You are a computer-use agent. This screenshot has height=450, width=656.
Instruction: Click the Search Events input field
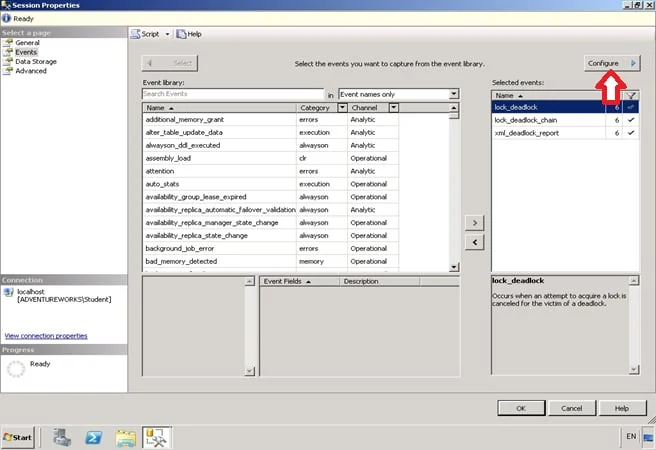233,94
